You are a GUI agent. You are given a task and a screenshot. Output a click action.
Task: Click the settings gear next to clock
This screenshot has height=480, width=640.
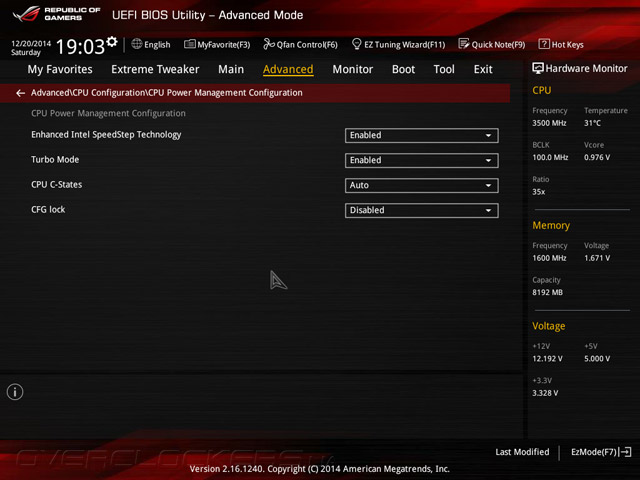(112, 42)
